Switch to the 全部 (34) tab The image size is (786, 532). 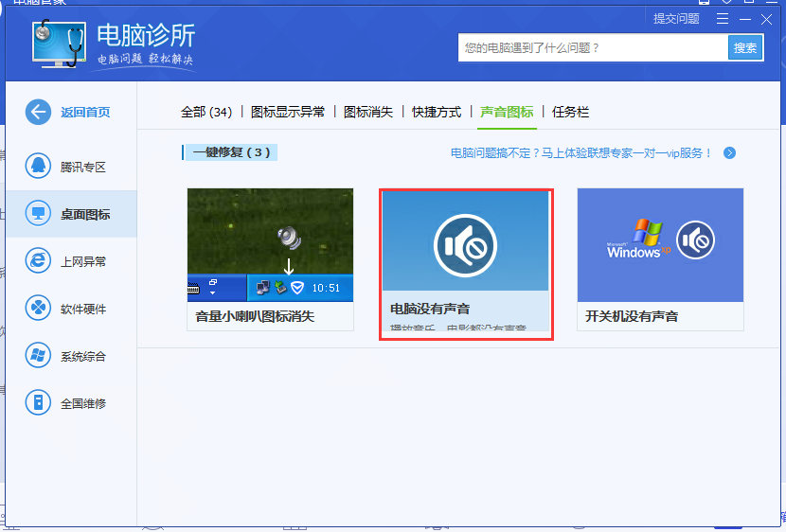(x=206, y=112)
